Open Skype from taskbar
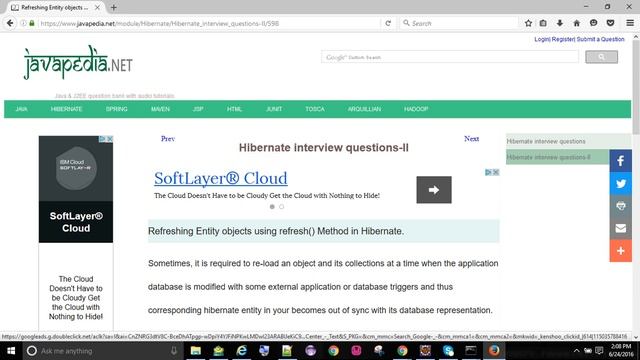 [x=448, y=351]
